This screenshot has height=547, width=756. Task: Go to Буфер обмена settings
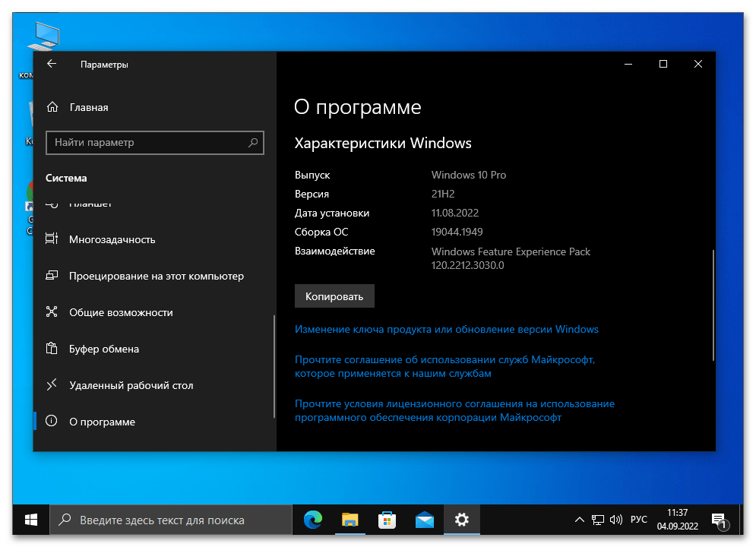pyautogui.click(x=103, y=349)
